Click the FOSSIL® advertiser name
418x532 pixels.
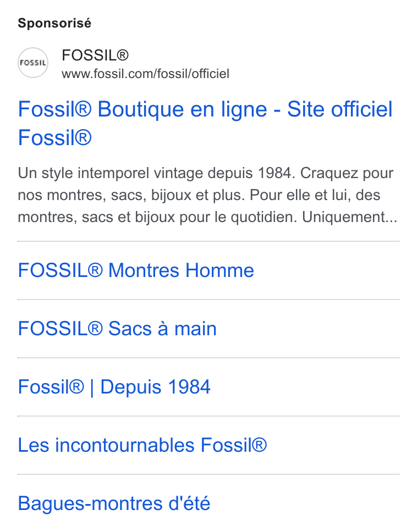point(95,55)
